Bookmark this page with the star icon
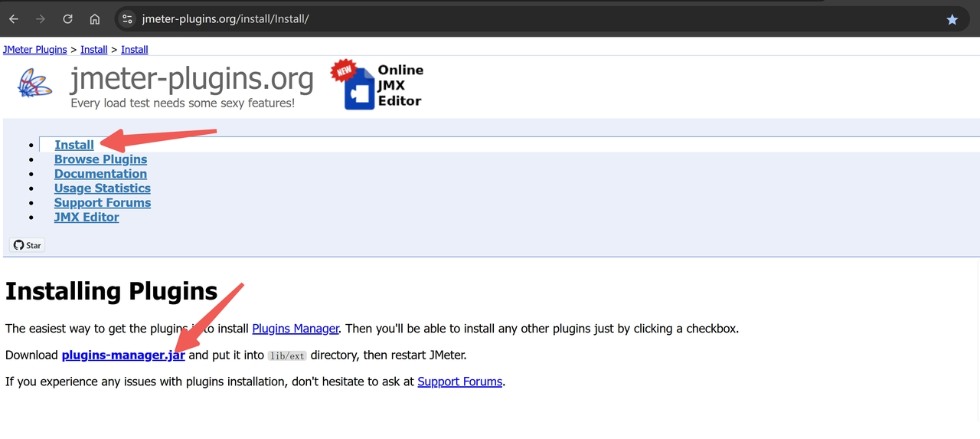Viewport: 980px width, 439px height. pyautogui.click(x=952, y=19)
